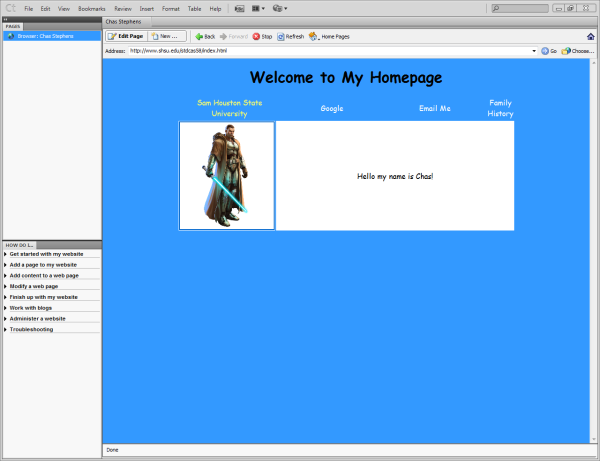Open the Review menu
The height and width of the screenshot is (461, 600).
123,8
